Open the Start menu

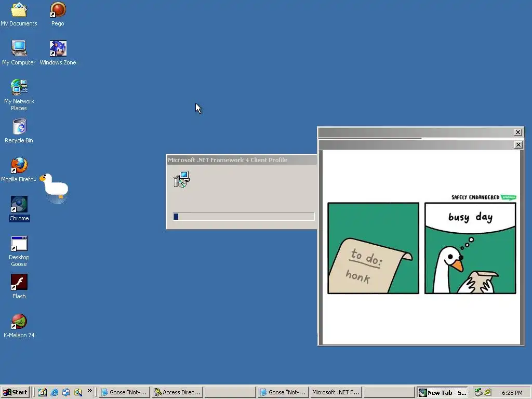15,392
